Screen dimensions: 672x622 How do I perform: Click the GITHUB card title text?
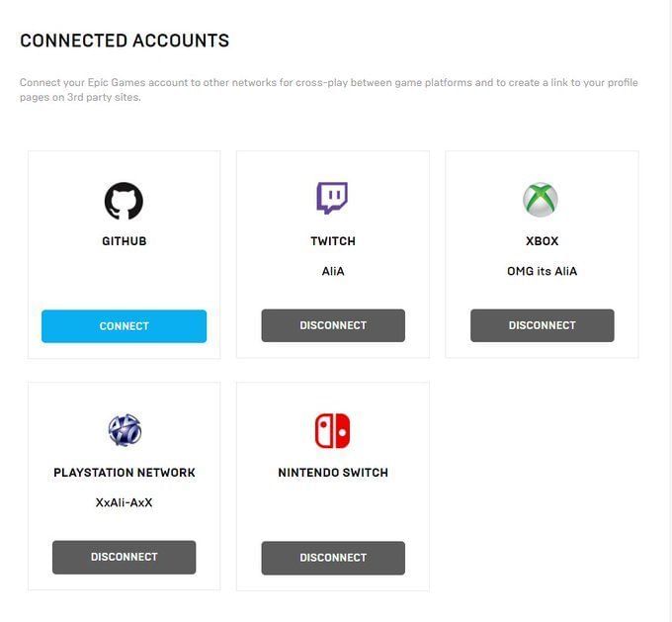coord(124,241)
